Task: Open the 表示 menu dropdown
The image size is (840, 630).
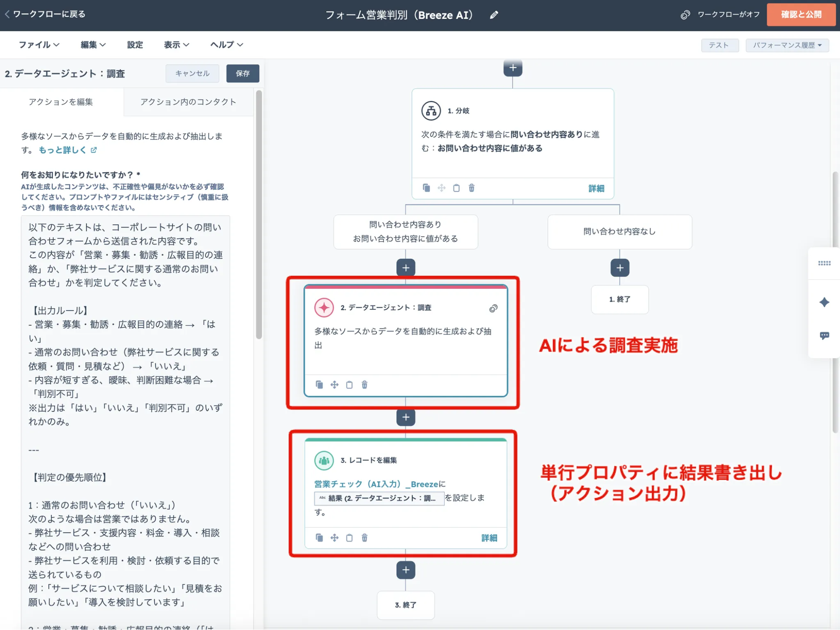Action: click(176, 45)
